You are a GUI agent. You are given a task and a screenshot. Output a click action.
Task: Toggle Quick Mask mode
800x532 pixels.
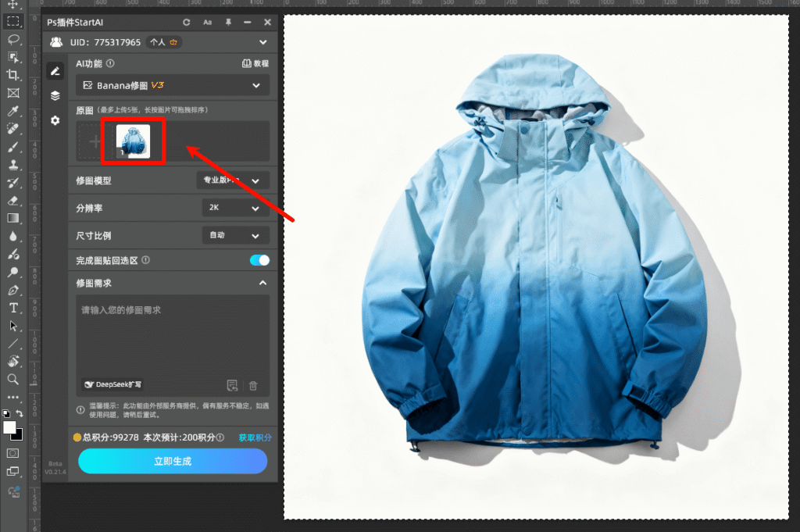(x=13, y=452)
